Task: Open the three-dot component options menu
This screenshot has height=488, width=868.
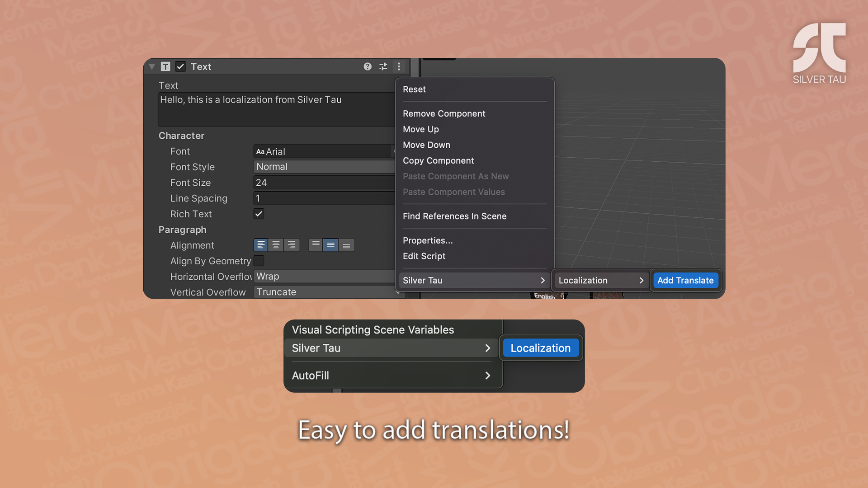Action: point(399,66)
